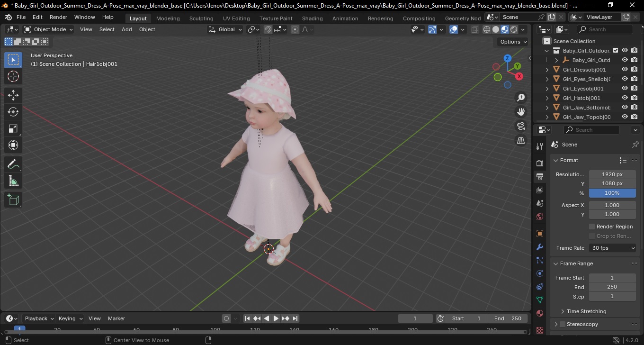Choose the Rotate tool
The image size is (644, 345).
[13, 112]
